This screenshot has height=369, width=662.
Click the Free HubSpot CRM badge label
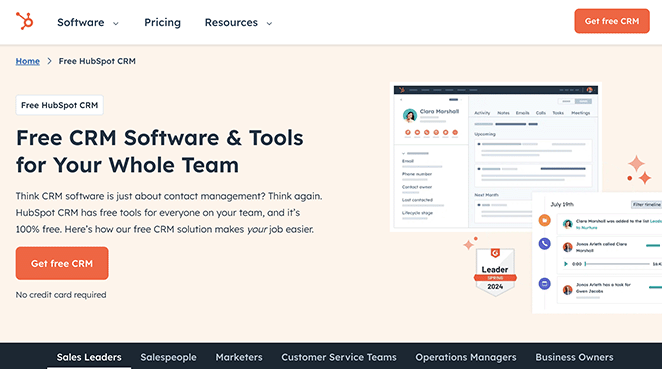(x=60, y=105)
